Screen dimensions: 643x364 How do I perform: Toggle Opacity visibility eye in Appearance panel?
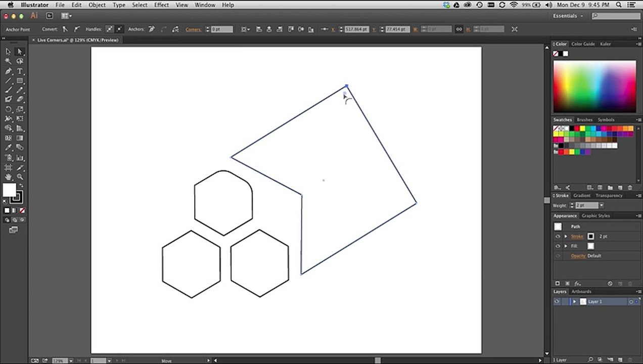[558, 256]
